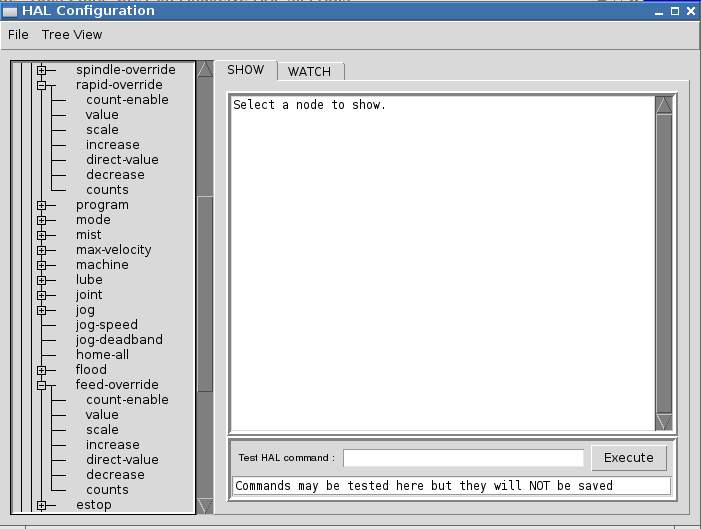This screenshot has height=529, width=701.
Task: Select the machine label in tree
Action: point(102,265)
